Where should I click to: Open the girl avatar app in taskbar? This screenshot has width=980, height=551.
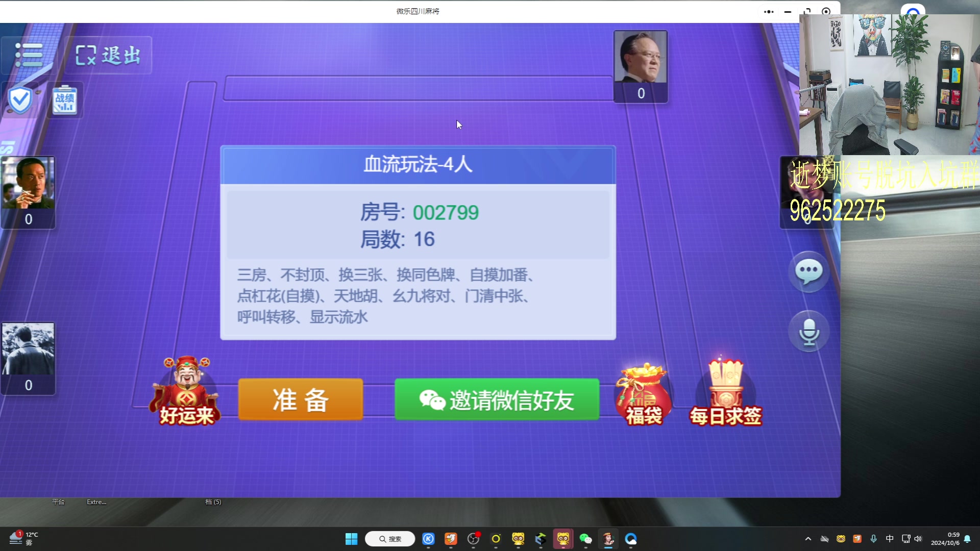608,539
